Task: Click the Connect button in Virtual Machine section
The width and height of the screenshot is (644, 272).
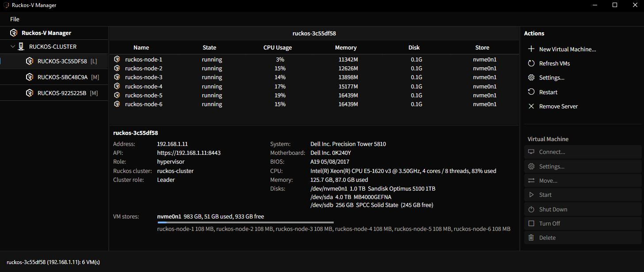Action: [x=583, y=152]
